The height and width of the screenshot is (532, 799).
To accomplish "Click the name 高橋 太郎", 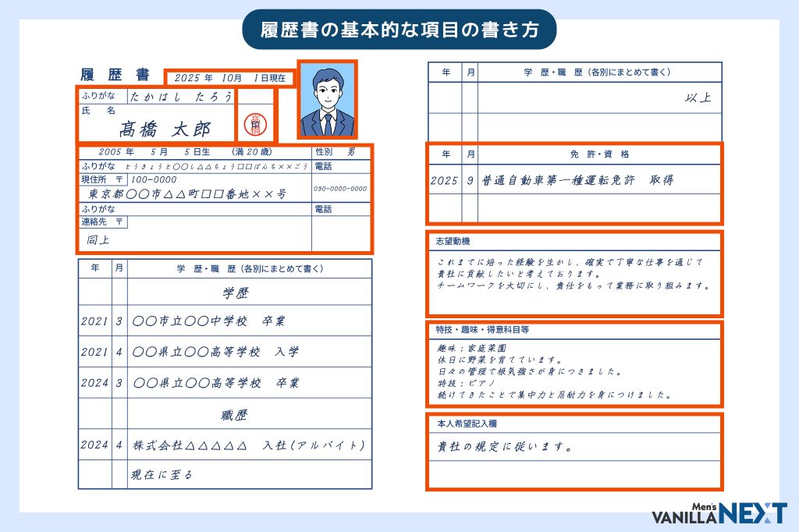I will 165,129.
